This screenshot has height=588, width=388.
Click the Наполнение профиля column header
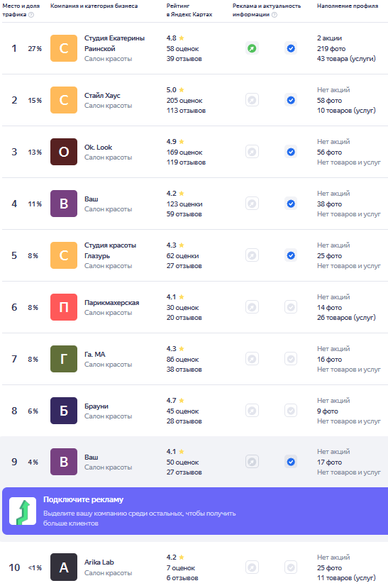[x=348, y=6]
